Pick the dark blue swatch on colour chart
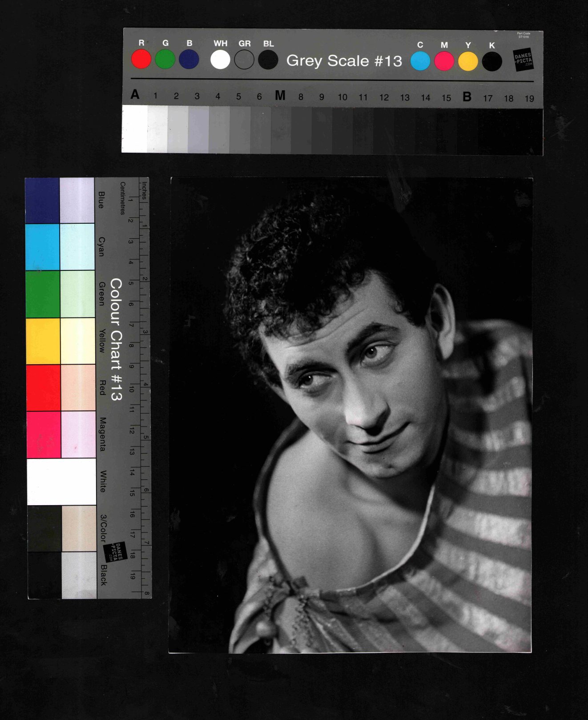Screen dimensions: 588x720 [42, 201]
